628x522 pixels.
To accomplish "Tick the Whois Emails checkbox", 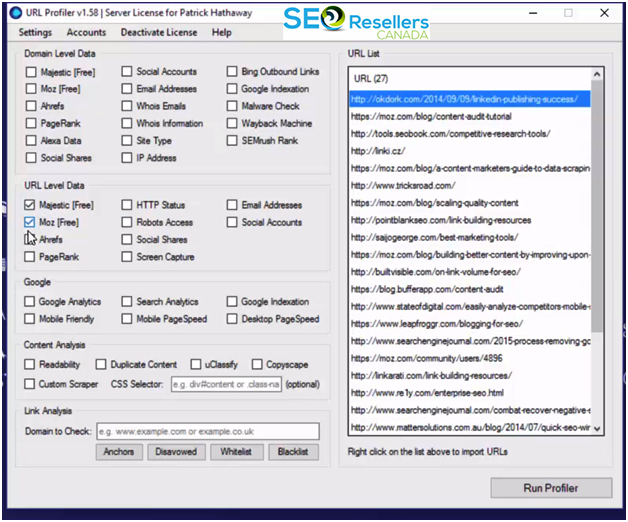I will (x=127, y=106).
